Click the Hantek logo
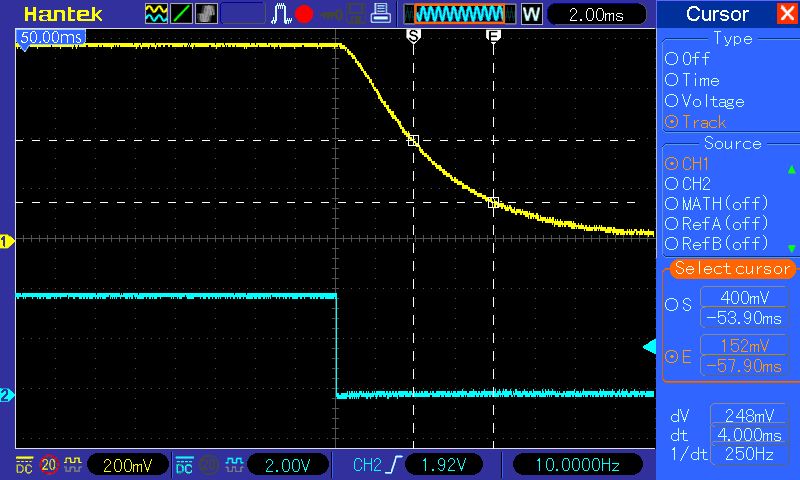 [x=63, y=14]
